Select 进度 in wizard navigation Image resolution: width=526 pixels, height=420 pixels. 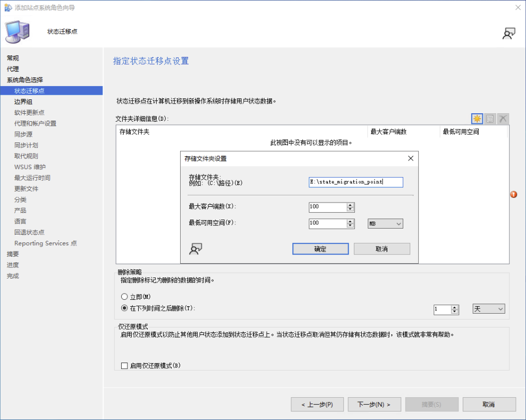13,265
